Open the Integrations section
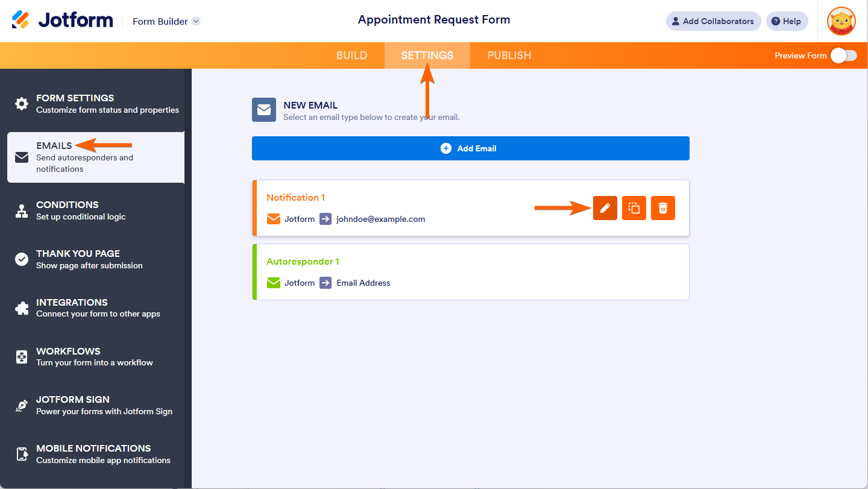 click(x=96, y=308)
